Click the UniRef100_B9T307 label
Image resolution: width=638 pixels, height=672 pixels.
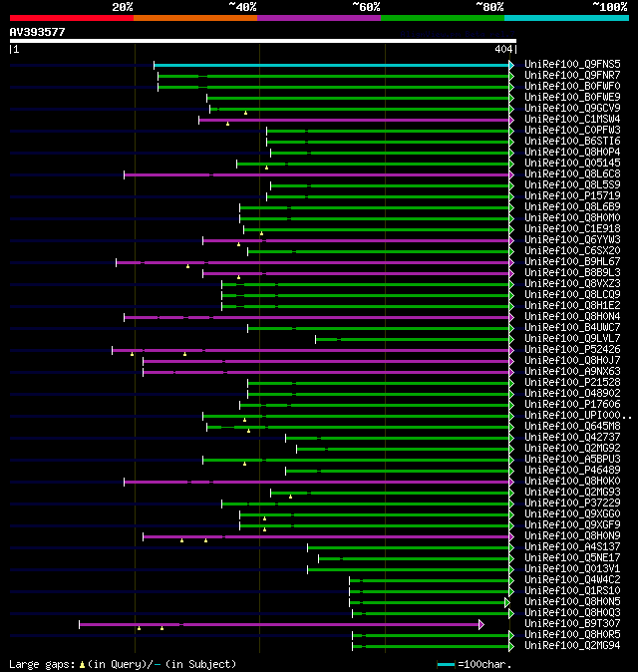pos(572,624)
